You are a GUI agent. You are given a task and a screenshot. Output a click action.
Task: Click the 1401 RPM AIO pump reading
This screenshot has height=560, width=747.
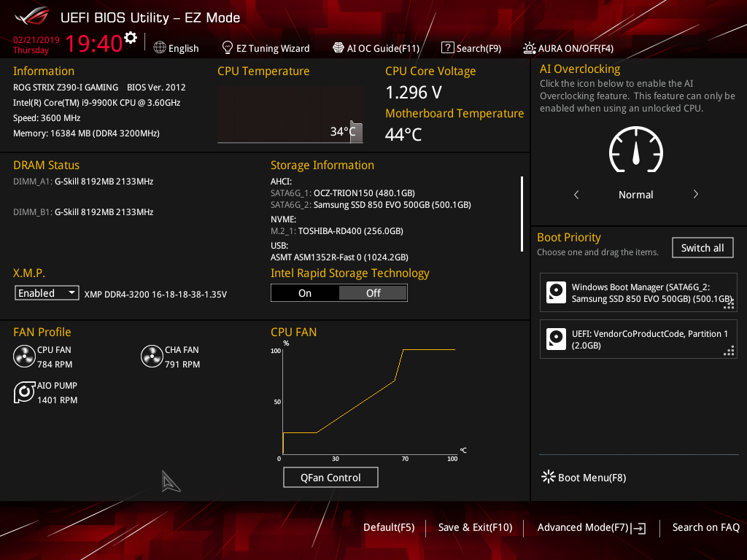coord(57,400)
